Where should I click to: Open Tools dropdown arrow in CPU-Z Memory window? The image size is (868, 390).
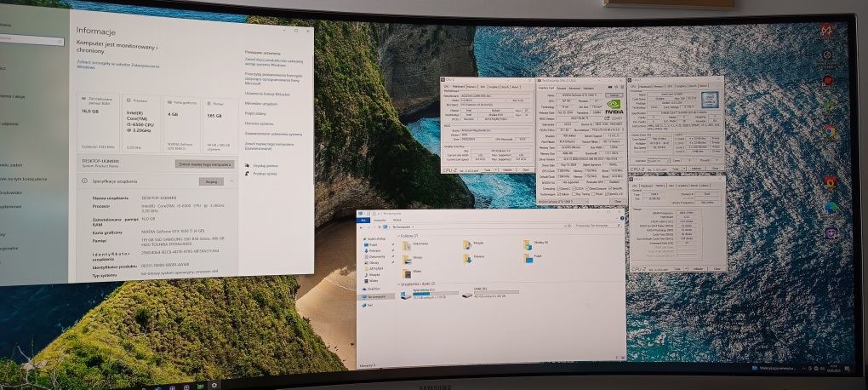point(686,269)
